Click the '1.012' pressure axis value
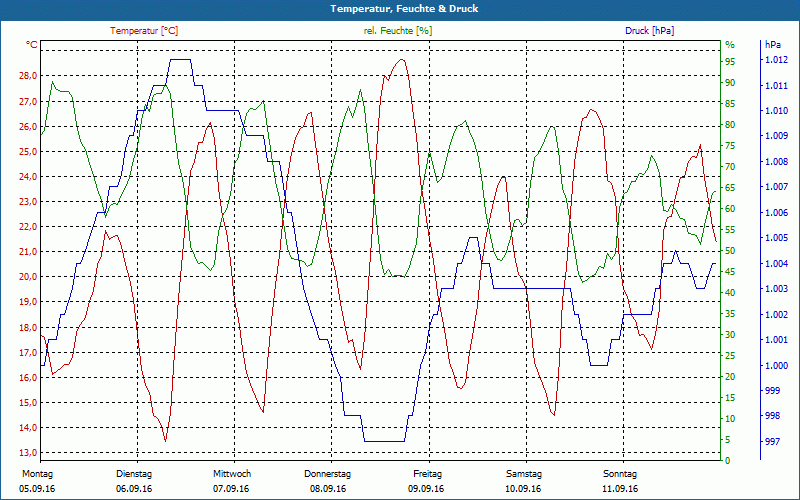Viewport: 800px width, 500px height. (776, 60)
